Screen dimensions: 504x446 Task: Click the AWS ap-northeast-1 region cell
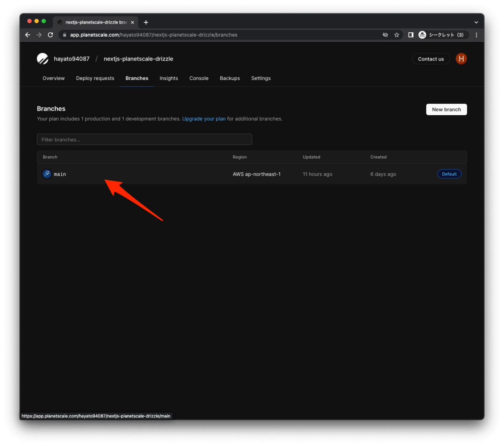257,174
